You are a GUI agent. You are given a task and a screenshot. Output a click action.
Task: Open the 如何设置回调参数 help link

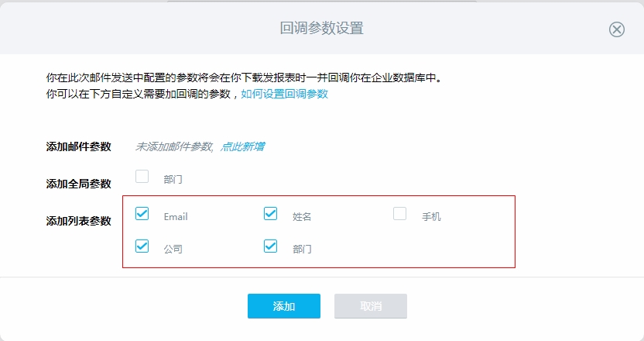point(284,94)
